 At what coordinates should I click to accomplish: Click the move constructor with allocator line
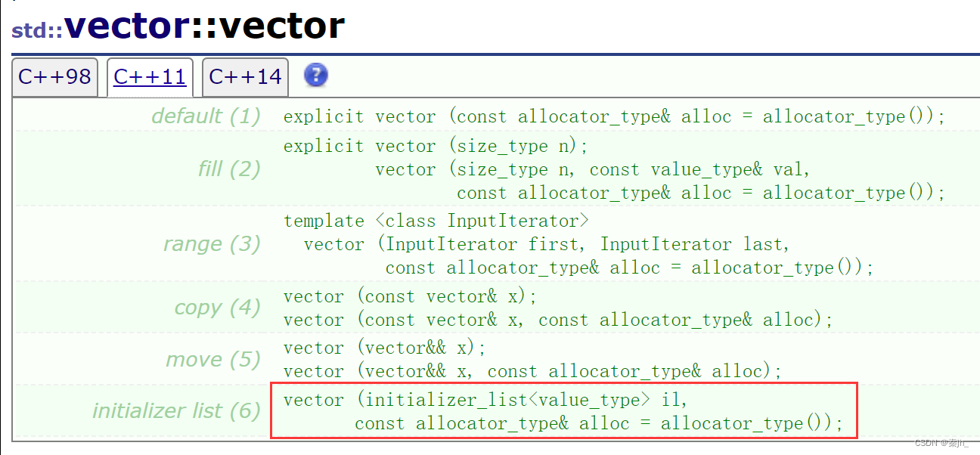pyautogui.click(x=532, y=371)
